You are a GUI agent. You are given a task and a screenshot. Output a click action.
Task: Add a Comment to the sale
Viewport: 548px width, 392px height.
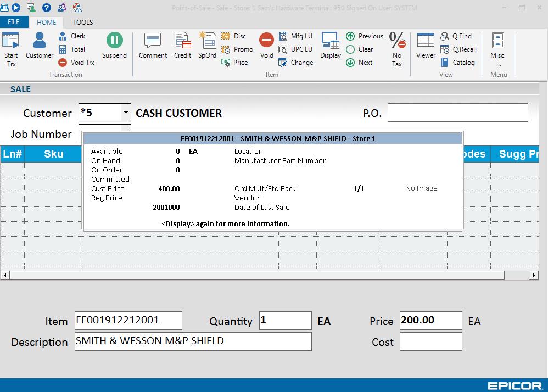coord(153,46)
